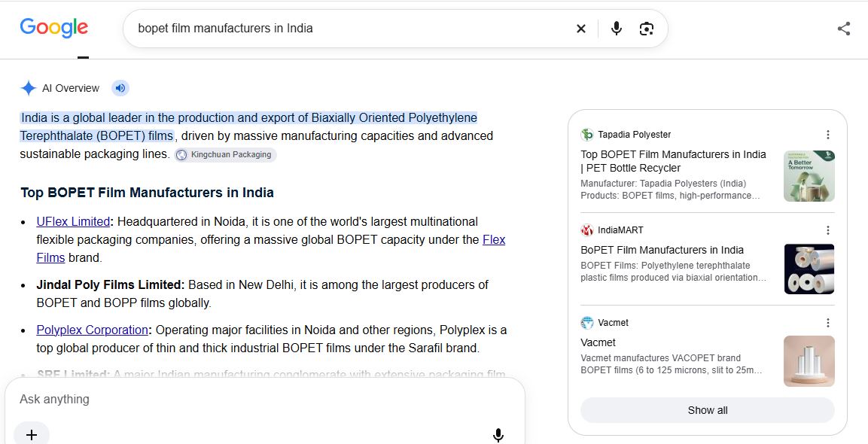
Task: Click the Vacmet favicon
Action: click(x=586, y=323)
